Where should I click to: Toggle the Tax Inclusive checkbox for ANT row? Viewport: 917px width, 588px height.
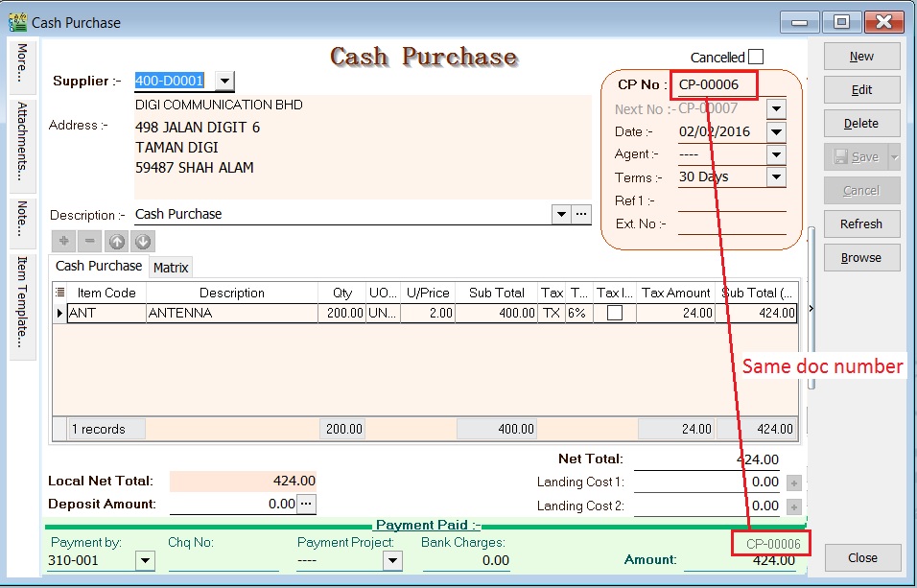click(615, 313)
